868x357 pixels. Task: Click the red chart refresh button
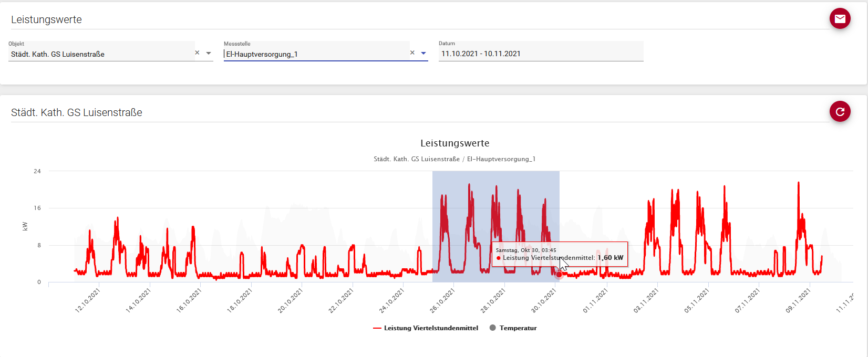840,111
